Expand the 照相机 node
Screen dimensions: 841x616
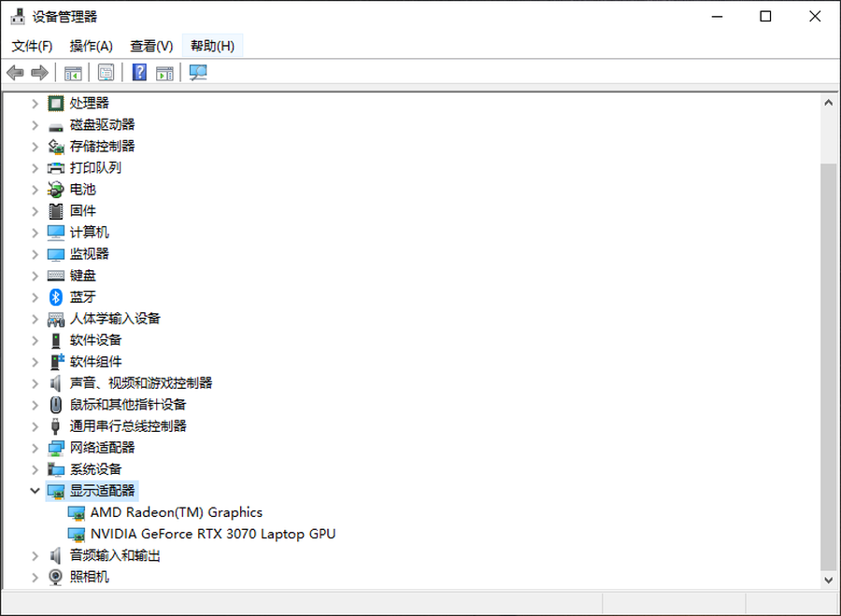coord(35,577)
